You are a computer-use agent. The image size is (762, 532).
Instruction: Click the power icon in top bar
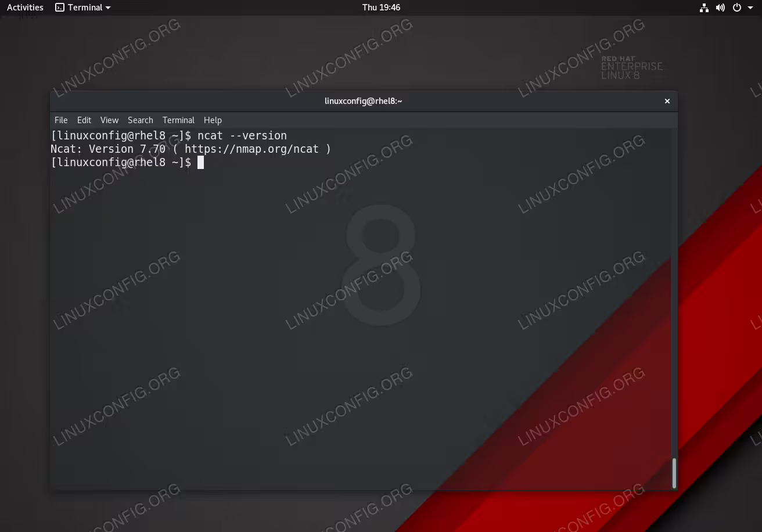coord(737,8)
